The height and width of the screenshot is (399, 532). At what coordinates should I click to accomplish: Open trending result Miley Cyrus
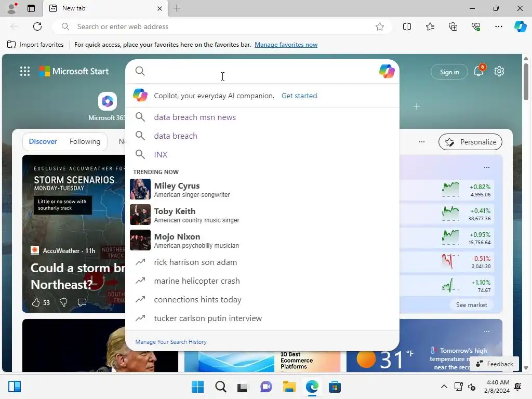(262, 189)
